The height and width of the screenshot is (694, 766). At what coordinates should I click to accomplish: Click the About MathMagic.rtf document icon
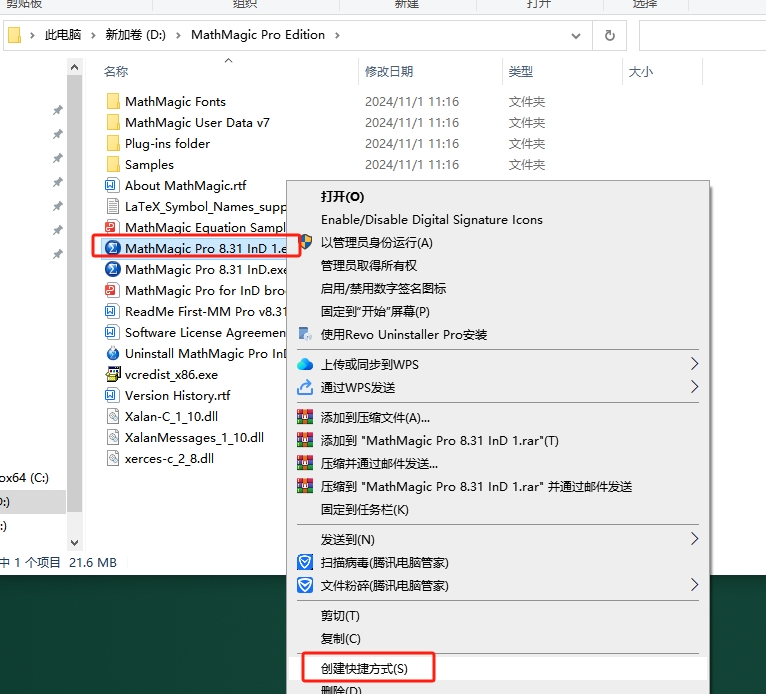pyautogui.click(x=111, y=185)
